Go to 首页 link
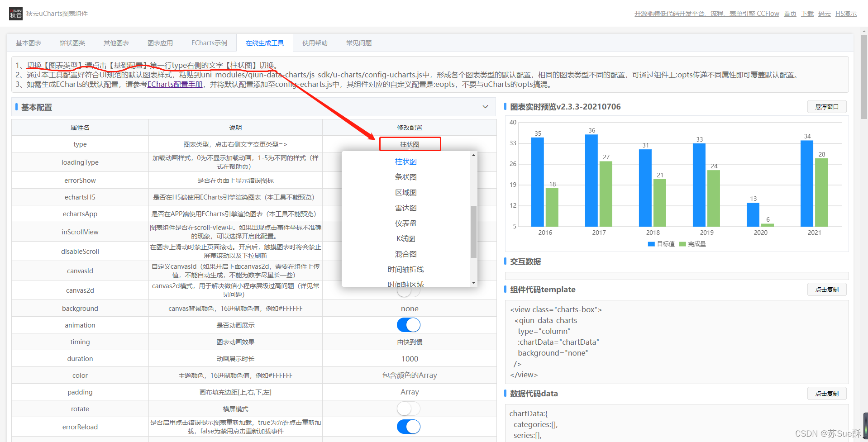Screen dimensions: 868x442 (x=790, y=14)
